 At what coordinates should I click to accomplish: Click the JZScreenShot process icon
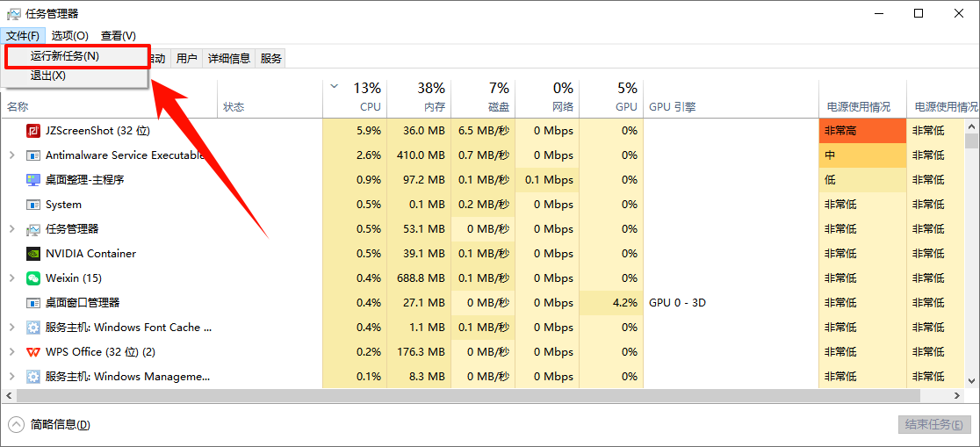click(x=33, y=131)
